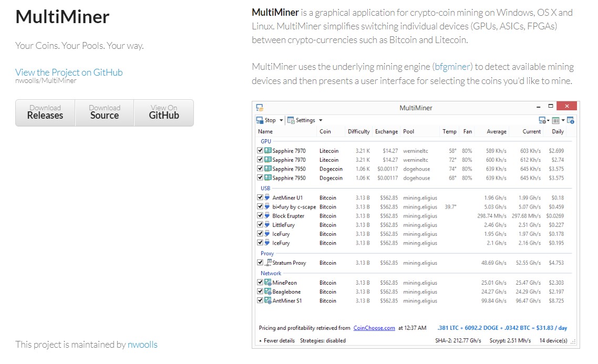
Task: Follow the bfgminer link
Action: (452, 67)
